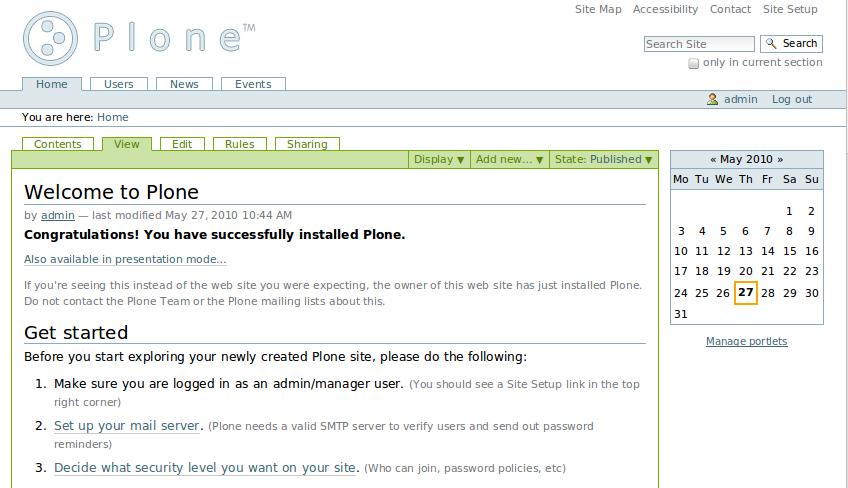Image resolution: width=848 pixels, height=488 pixels.
Task: Click Log out
Action: pos(792,100)
